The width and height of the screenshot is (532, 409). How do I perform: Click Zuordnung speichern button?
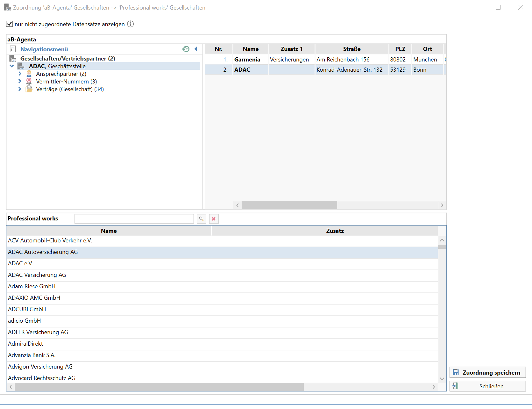(x=487, y=372)
